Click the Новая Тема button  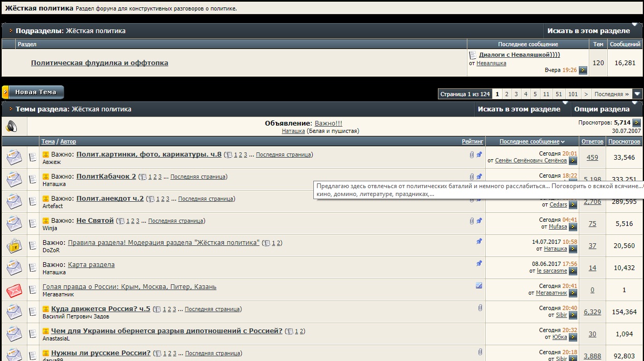coord(33,92)
